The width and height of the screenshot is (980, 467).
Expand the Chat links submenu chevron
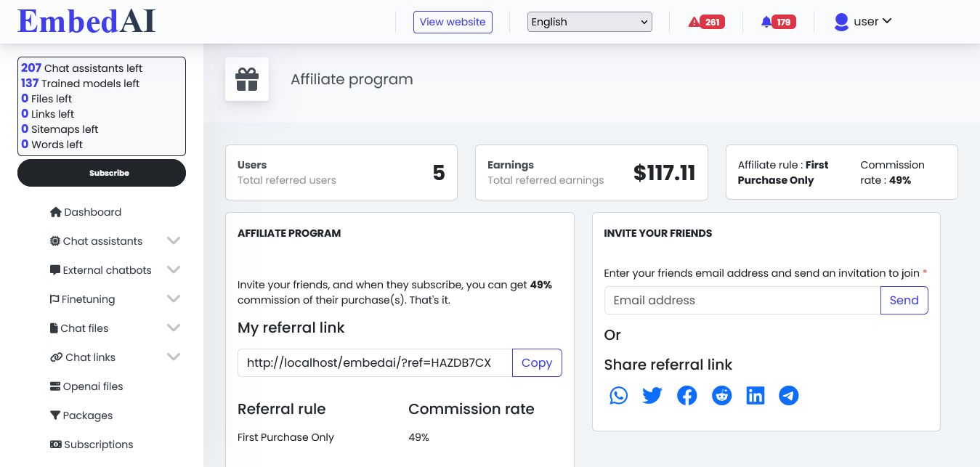tap(174, 357)
